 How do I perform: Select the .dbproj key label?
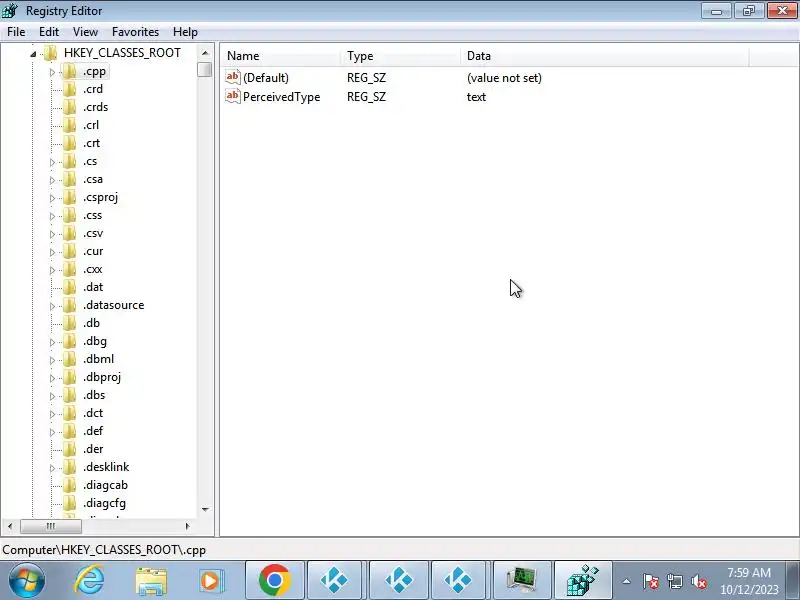pos(102,377)
